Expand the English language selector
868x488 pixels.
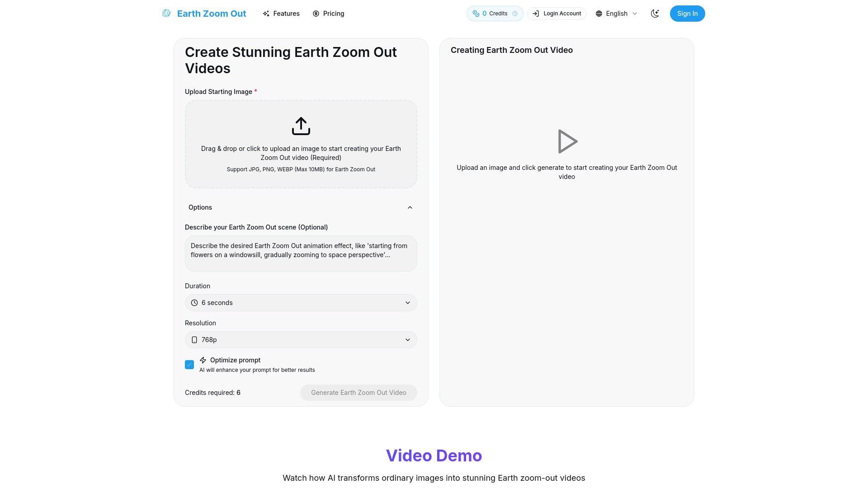616,13
